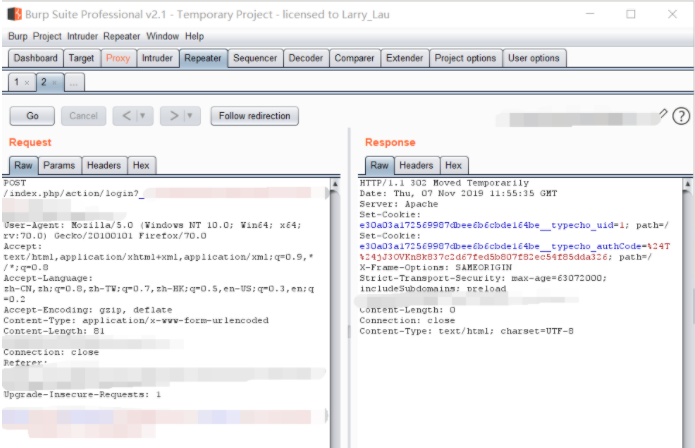Close Repeater tab 2 with its x
Viewport: 695px width, 448px height.
click(x=55, y=82)
